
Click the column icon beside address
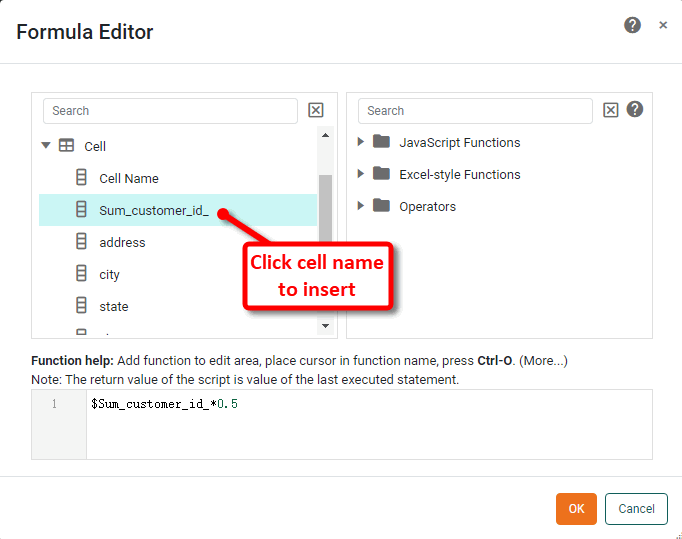tap(81, 242)
